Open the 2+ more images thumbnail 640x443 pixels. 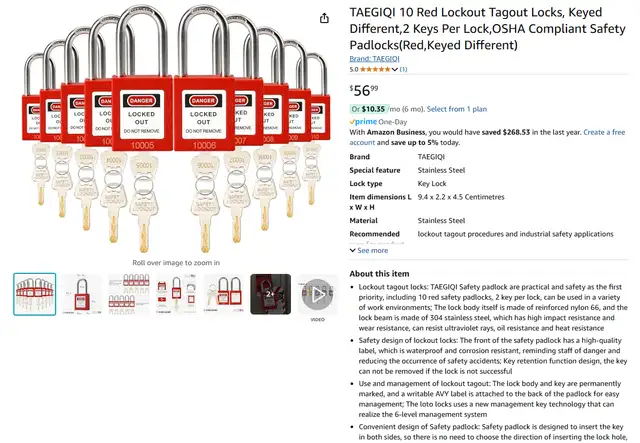coord(270,294)
